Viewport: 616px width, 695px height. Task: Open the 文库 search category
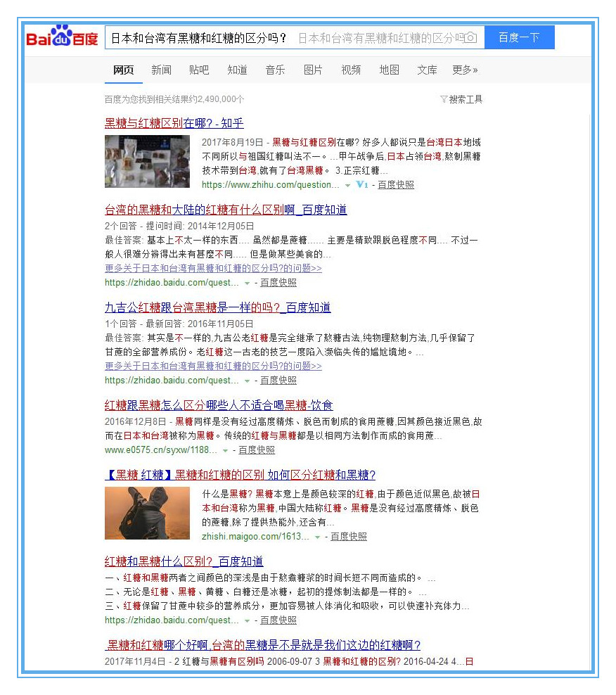coord(427,70)
